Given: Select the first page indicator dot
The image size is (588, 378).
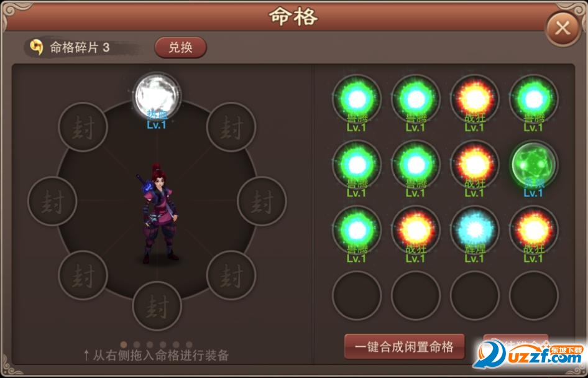Looking at the screenshot, I should coord(124,344).
